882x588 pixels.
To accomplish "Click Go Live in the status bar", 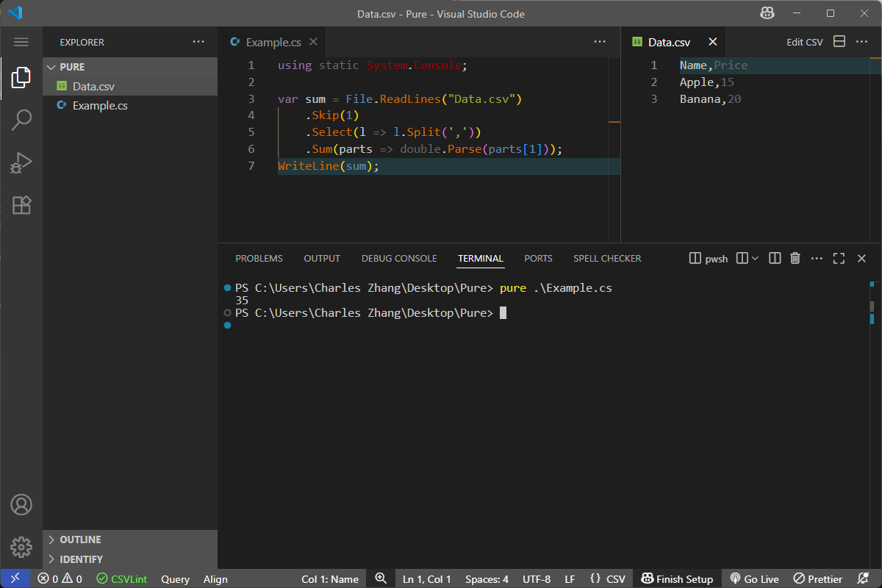I will click(754, 578).
